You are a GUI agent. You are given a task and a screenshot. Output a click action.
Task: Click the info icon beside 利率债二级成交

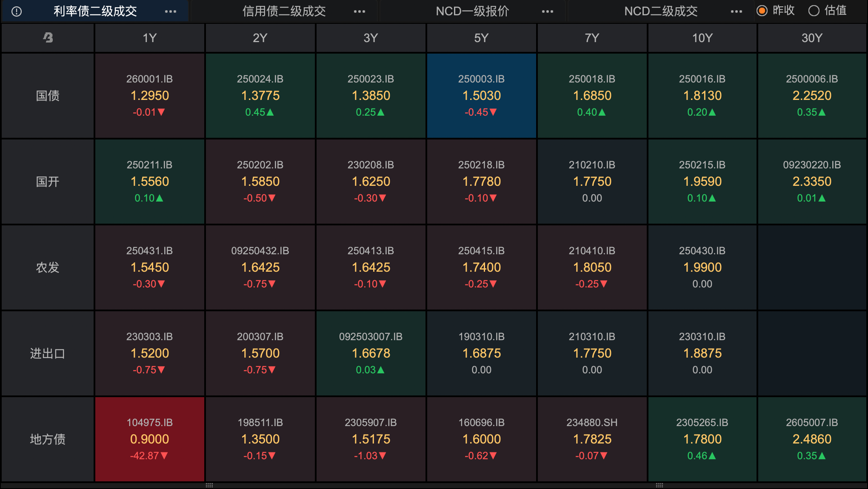point(17,11)
